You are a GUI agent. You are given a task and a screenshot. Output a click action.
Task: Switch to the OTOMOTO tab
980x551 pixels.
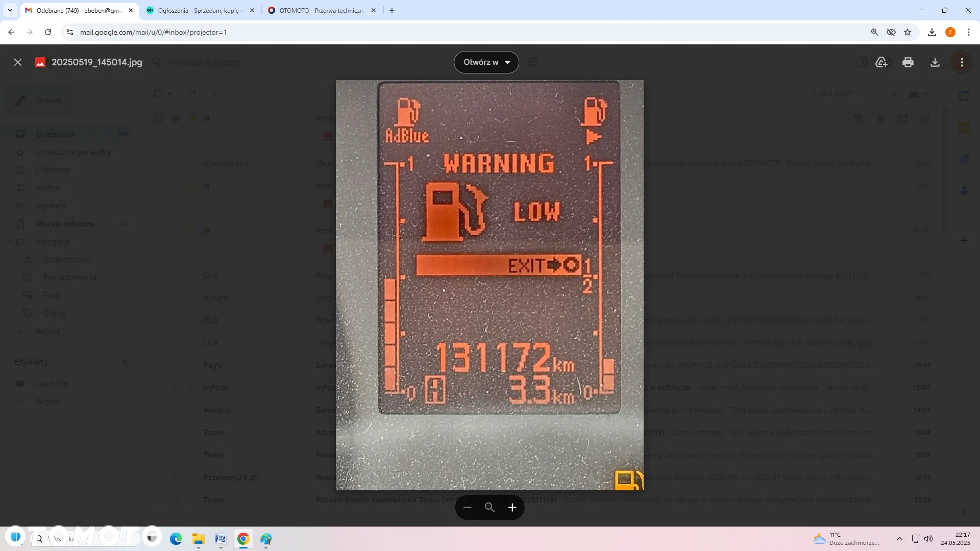pos(322,10)
